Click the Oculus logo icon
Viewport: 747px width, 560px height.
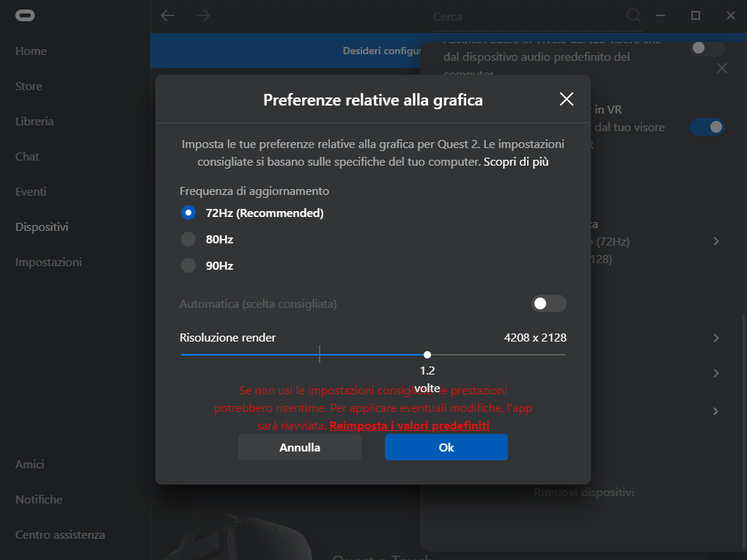click(25, 15)
